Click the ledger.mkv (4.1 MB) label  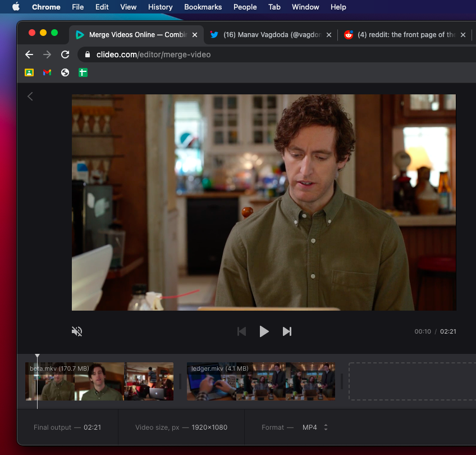click(220, 368)
